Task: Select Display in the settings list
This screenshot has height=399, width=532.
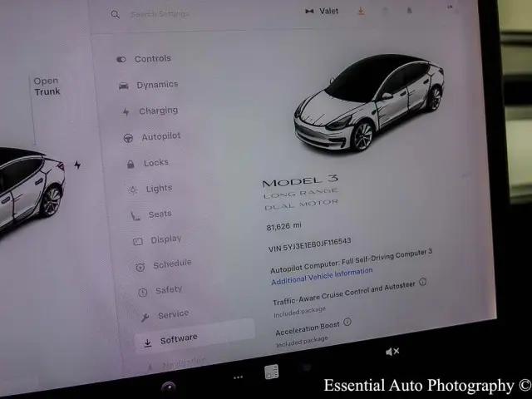Action: [x=157, y=240]
